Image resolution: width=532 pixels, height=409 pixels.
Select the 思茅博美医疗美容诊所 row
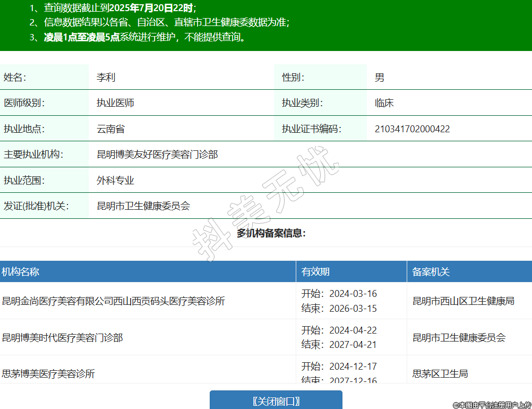tap(49, 373)
